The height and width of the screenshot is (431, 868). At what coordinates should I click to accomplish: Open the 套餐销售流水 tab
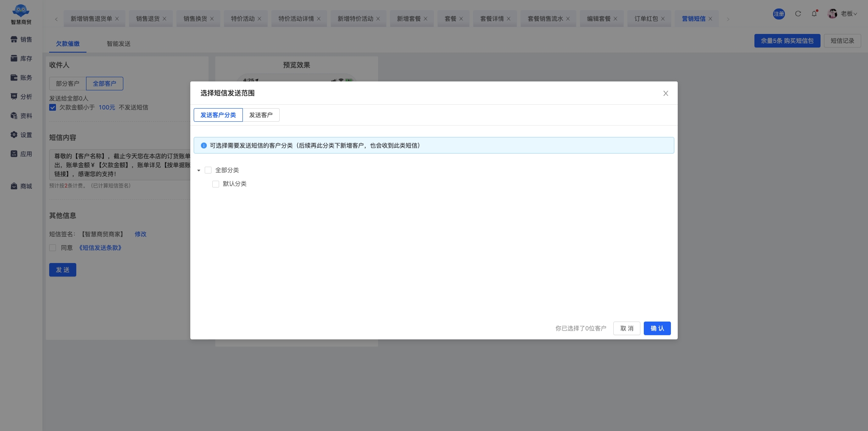coord(545,19)
